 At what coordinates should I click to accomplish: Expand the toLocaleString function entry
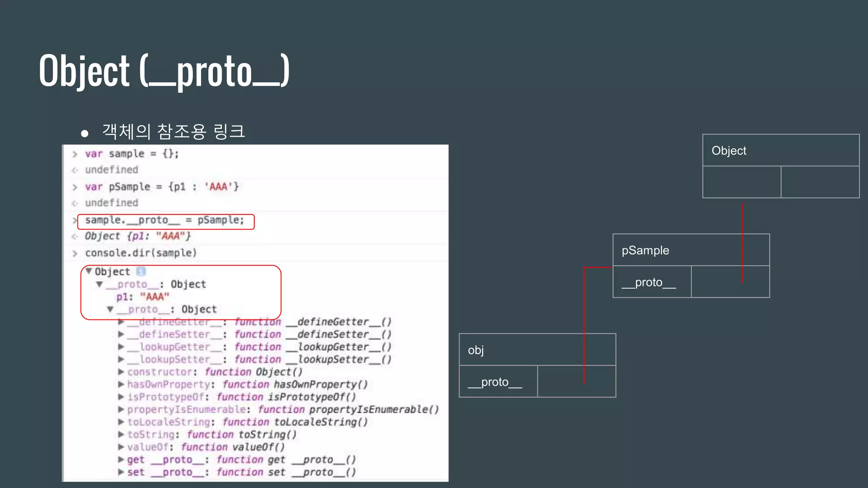pos(121,422)
